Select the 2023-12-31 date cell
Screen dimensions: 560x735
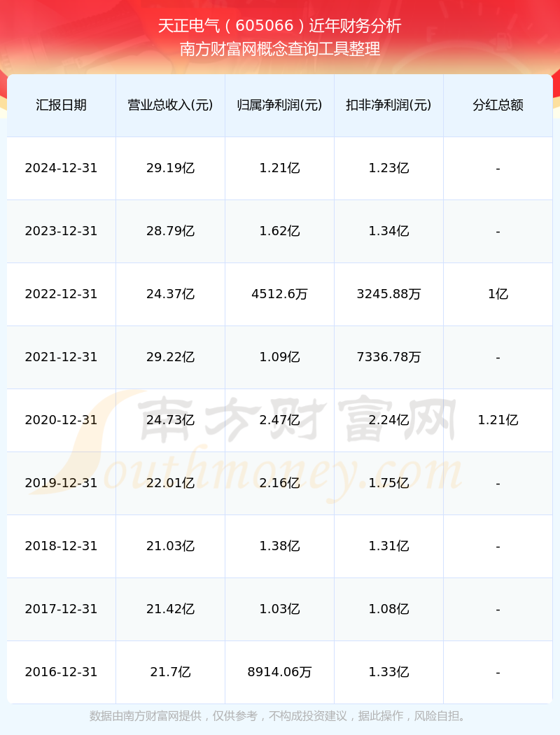(x=62, y=231)
